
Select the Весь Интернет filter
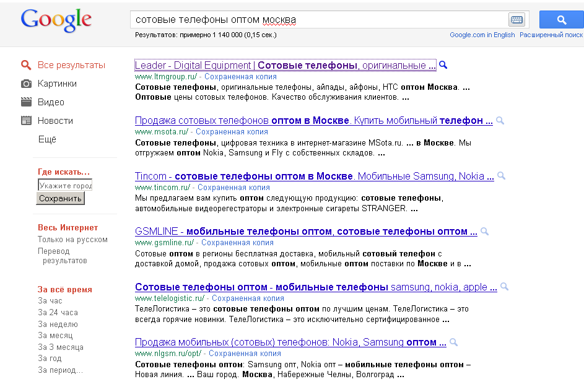[x=68, y=227]
